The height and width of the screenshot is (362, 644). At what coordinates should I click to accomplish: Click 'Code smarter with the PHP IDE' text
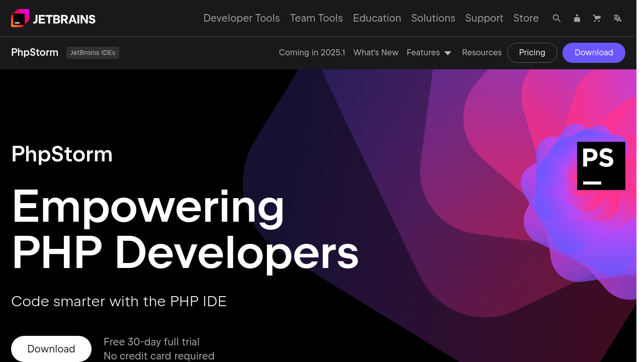[x=119, y=301]
